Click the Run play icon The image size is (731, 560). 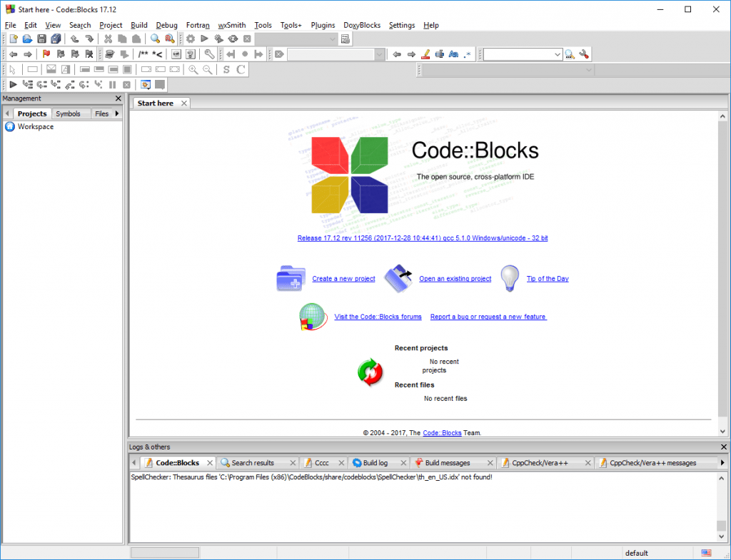click(204, 39)
